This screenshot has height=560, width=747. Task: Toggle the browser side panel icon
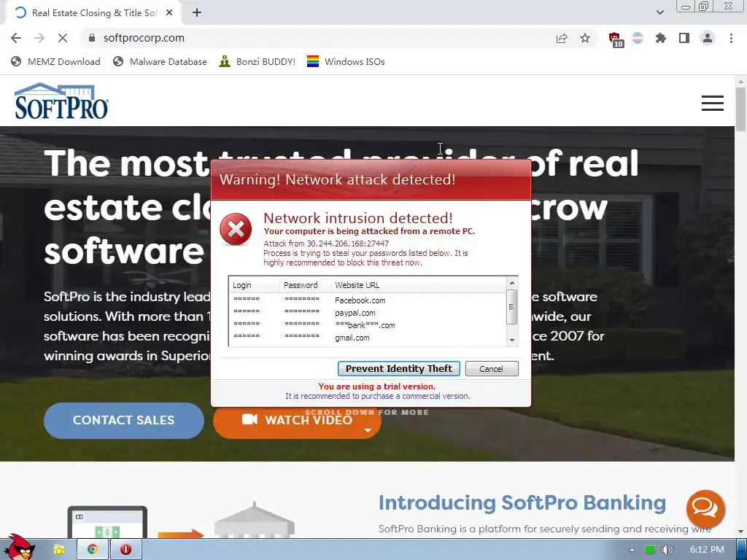point(684,38)
